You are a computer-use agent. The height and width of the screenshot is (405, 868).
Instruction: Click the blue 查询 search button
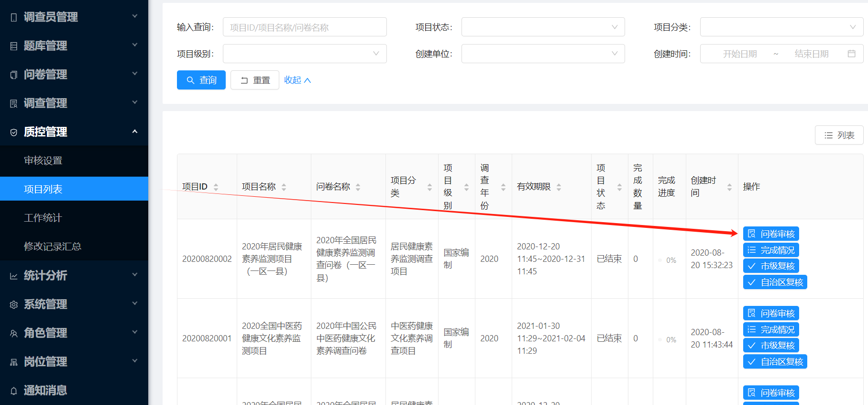[x=201, y=80]
